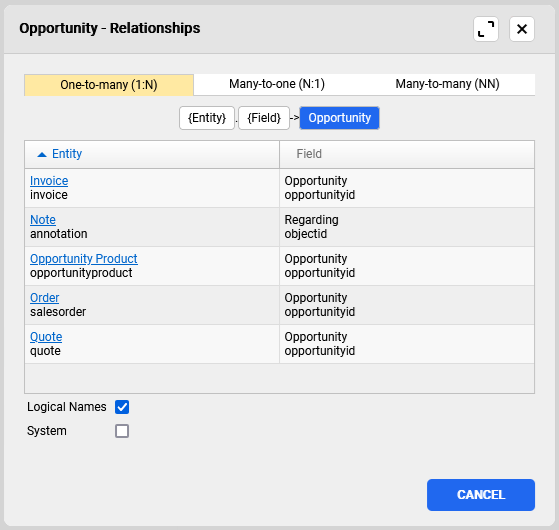This screenshot has height=530, width=559.
Task: Switch to Many-to-one (N:1) tab
Action: tap(277, 84)
